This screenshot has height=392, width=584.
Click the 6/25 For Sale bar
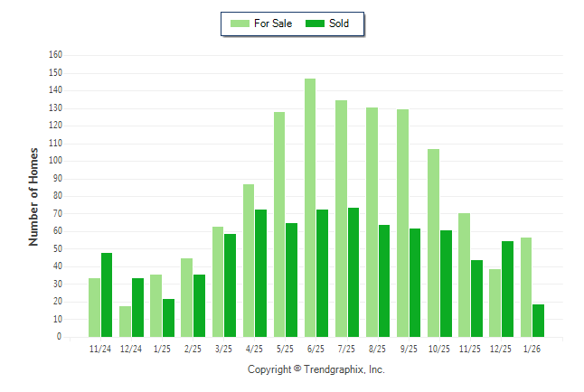point(310,208)
